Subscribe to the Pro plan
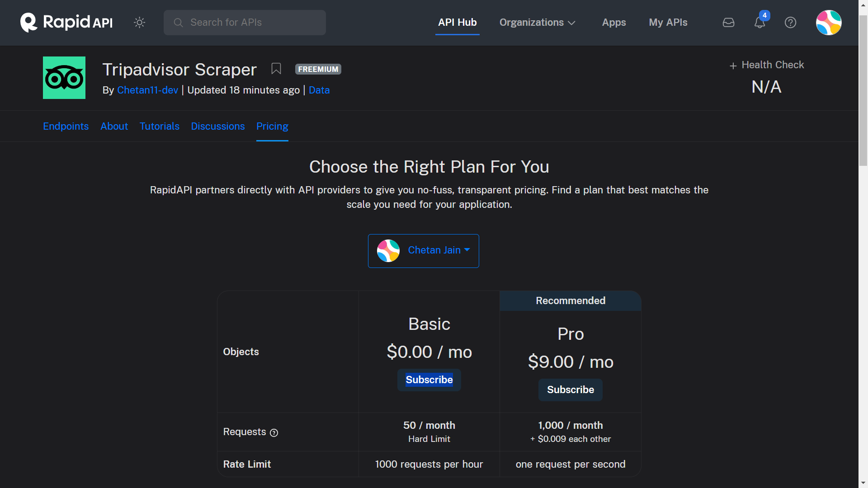 [570, 390]
